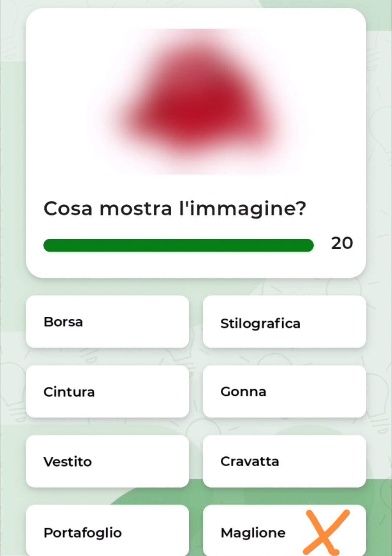392x556 pixels.
Task: Click the timer number 20
Action: click(342, 243)
